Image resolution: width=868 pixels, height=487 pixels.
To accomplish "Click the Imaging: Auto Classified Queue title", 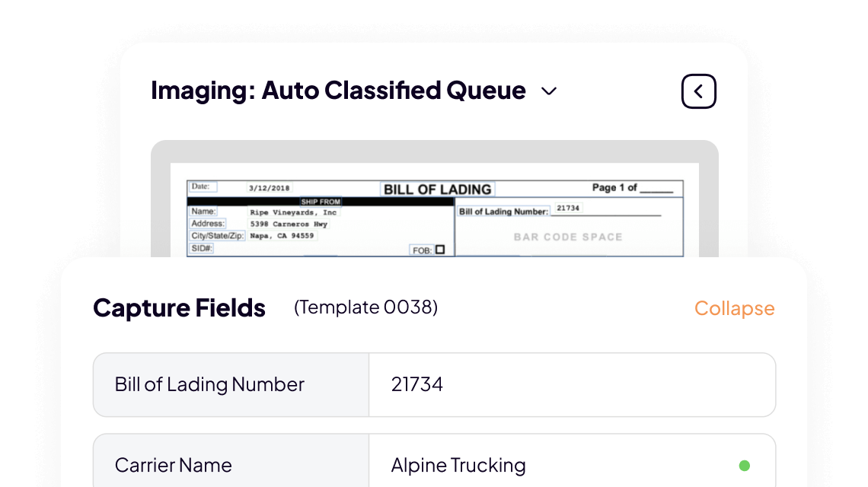I will (338, 91).
